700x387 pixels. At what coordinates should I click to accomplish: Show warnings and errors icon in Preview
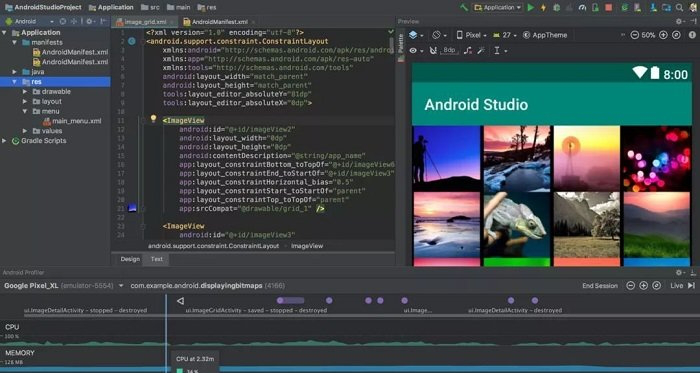click(x=692, y=35)
